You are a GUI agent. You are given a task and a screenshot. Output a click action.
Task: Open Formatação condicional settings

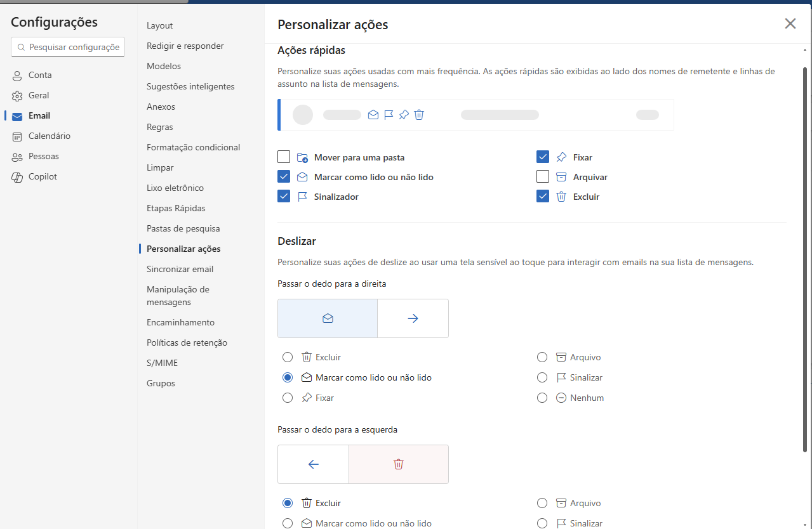tap(194, 147)
